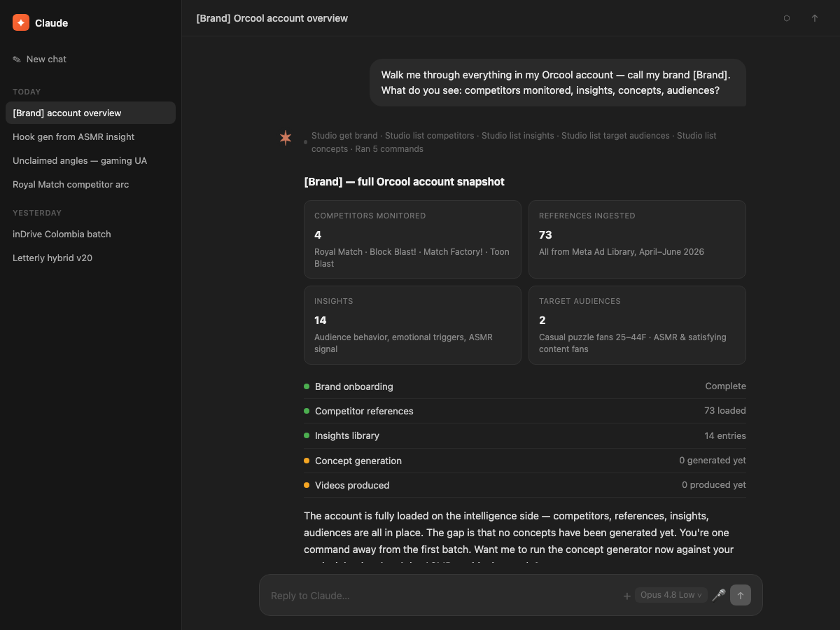Click the pencil icon beside New chat

(17, 59)
